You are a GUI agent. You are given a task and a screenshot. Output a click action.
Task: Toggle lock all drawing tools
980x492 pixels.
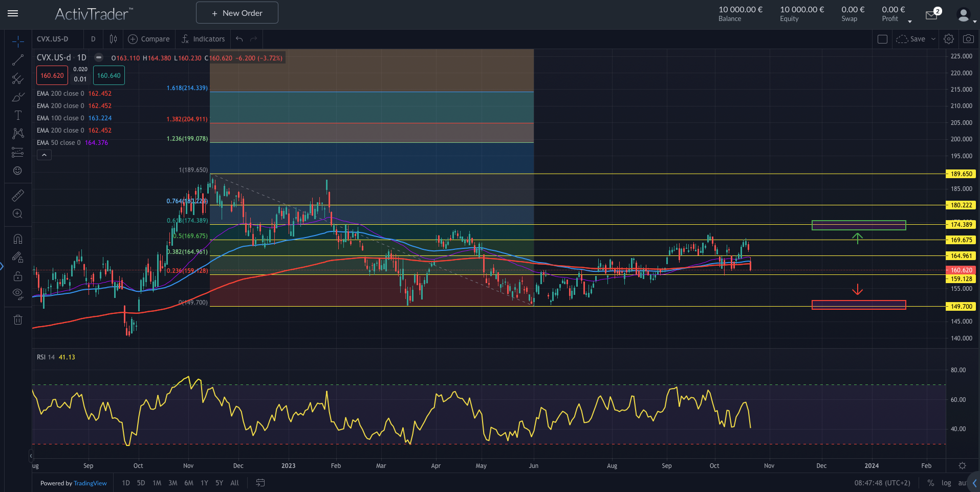(18, 276)
